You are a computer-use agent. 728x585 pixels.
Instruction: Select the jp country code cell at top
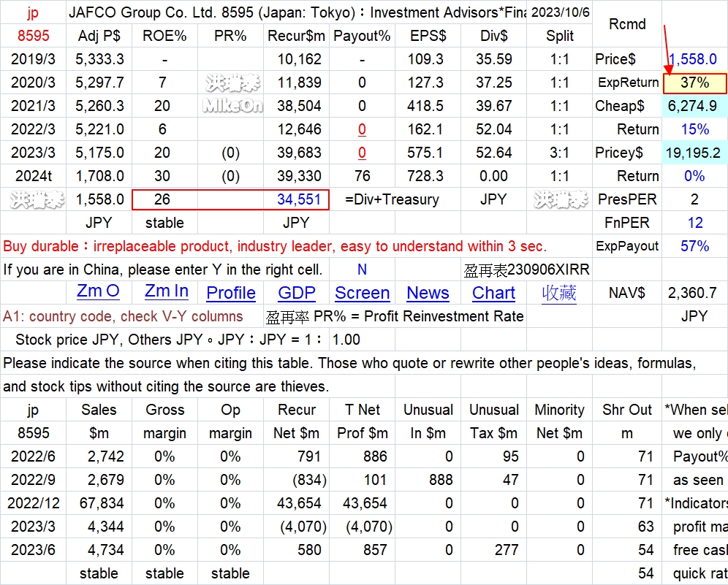(x=33, y=12)
